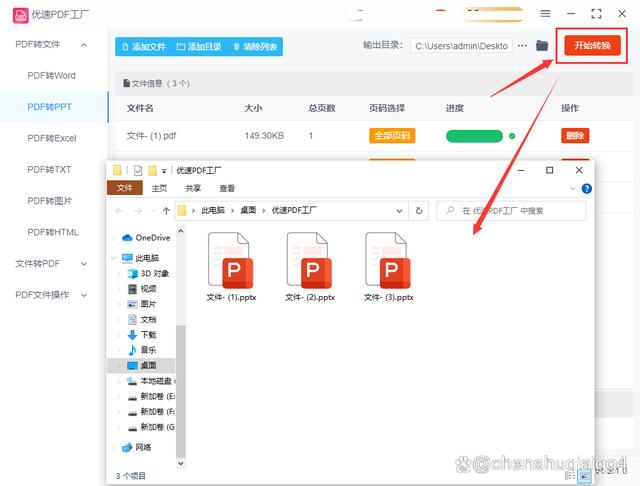Expand the 文件转PDF section
This screenshot has width=640, height=486.
tap(84, 264)
